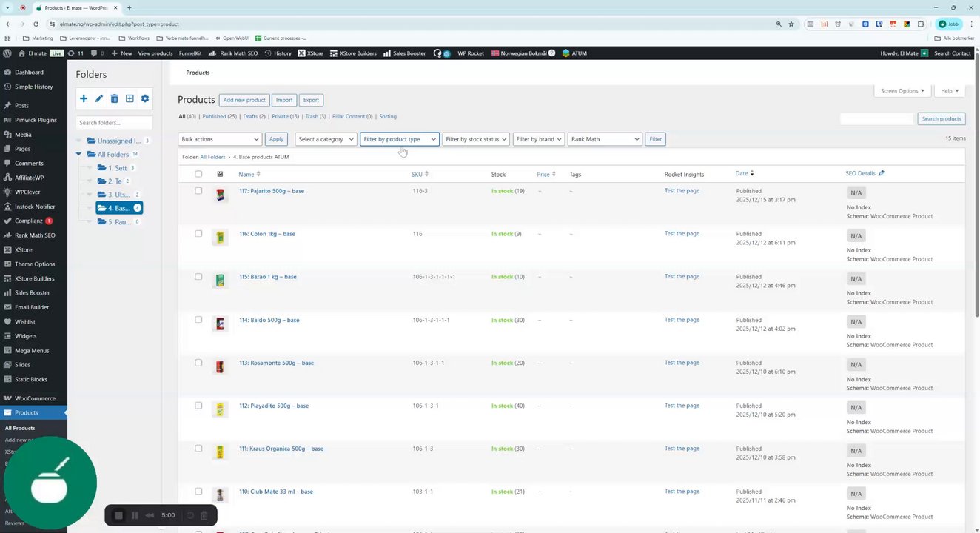
Task: Toggle the select-all products checkbox
Action: 198,174
